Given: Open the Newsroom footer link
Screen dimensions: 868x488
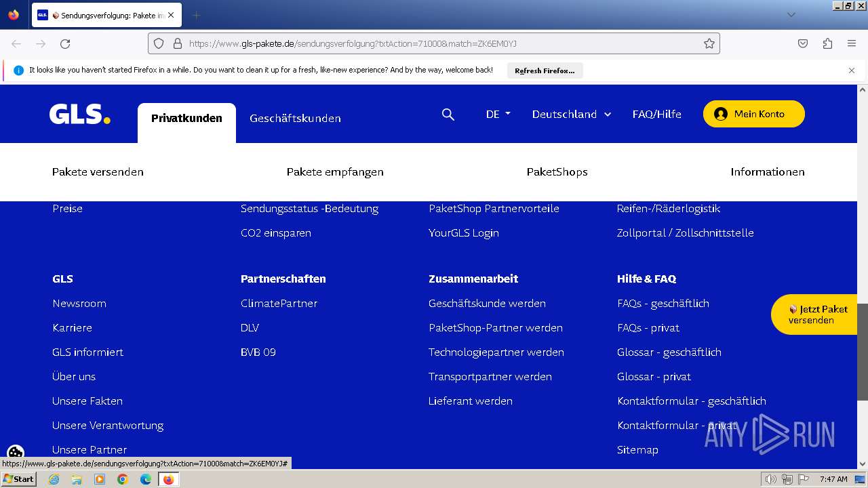Looking at the screenshot, I should [x=79, y=304].
